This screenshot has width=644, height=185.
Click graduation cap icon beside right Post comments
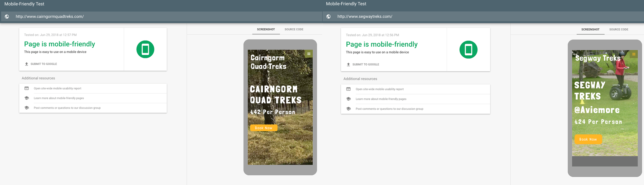(x=348, y=109)
